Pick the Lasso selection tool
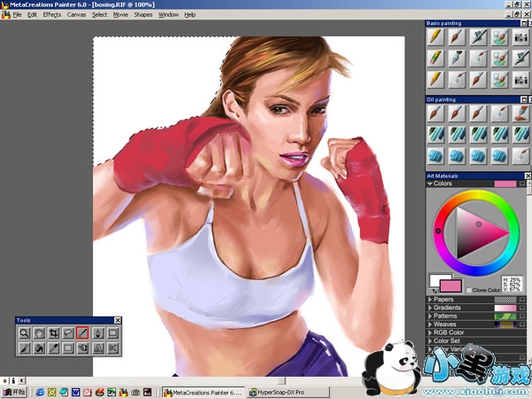This screenshot has width=532, height=399. point(68,333)
